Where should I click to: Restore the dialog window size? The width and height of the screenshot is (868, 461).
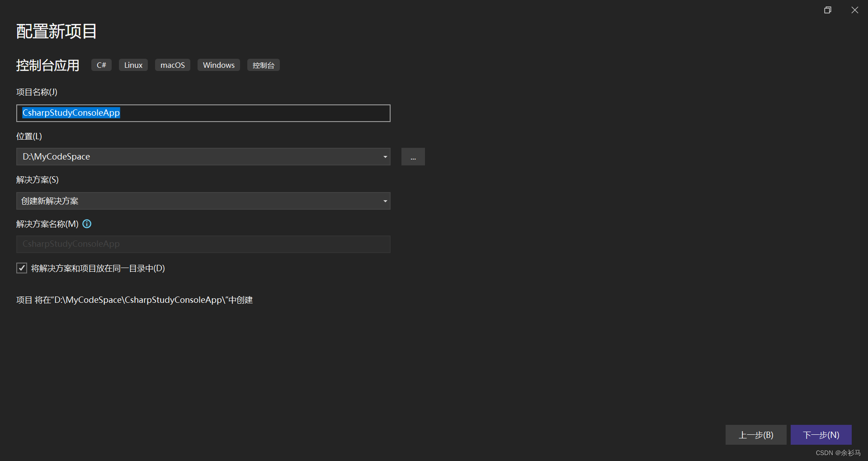[x=828, y=10]
